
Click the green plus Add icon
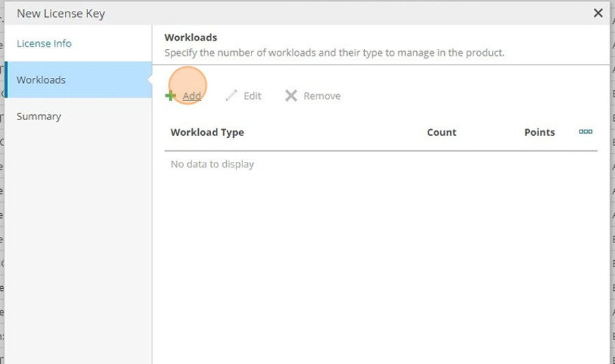pyautogui.click(x=171, y=96)
